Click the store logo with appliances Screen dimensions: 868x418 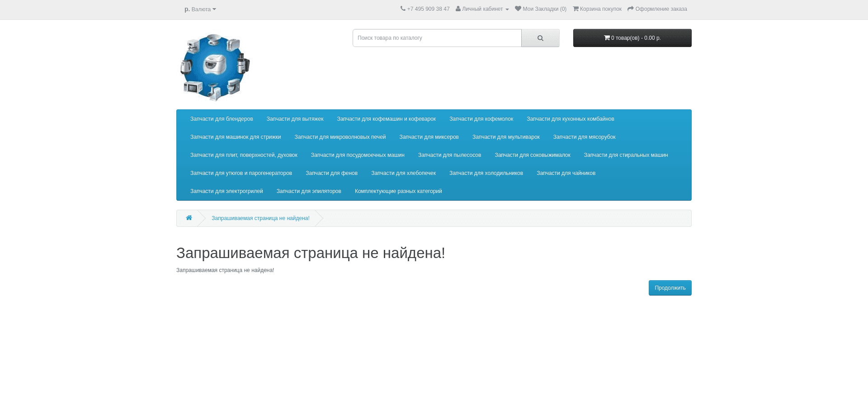(215, 67)
